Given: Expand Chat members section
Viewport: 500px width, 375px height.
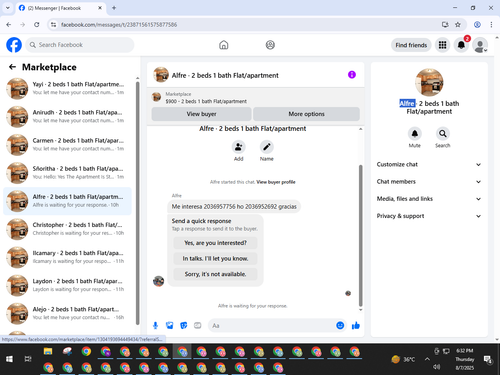Looking at the screenshot, I should (429, 182).
